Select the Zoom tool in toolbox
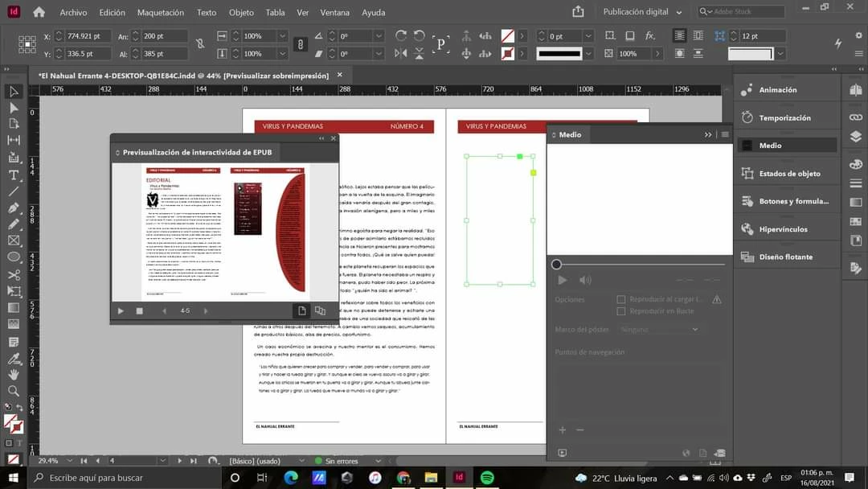 coord(14,391)
